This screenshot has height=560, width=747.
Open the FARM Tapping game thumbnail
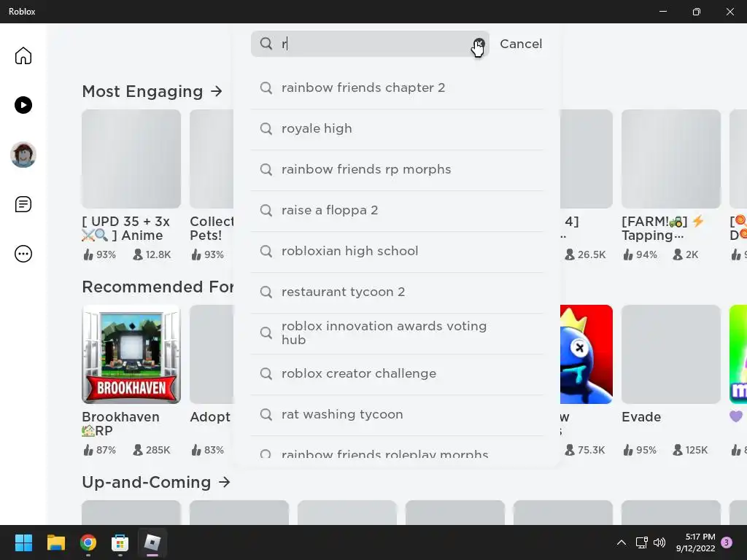click(x=671, y=159)
